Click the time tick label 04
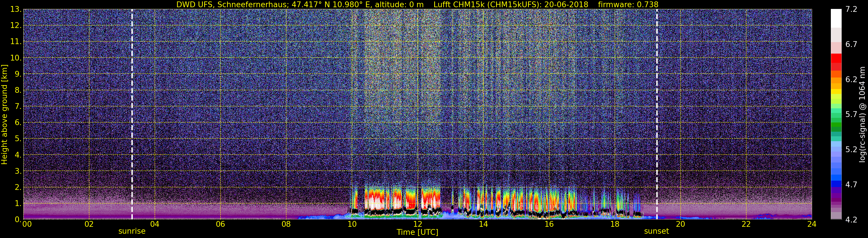Image resolution: width=868 pixels, height=238 pixels. tap(155, 224)
